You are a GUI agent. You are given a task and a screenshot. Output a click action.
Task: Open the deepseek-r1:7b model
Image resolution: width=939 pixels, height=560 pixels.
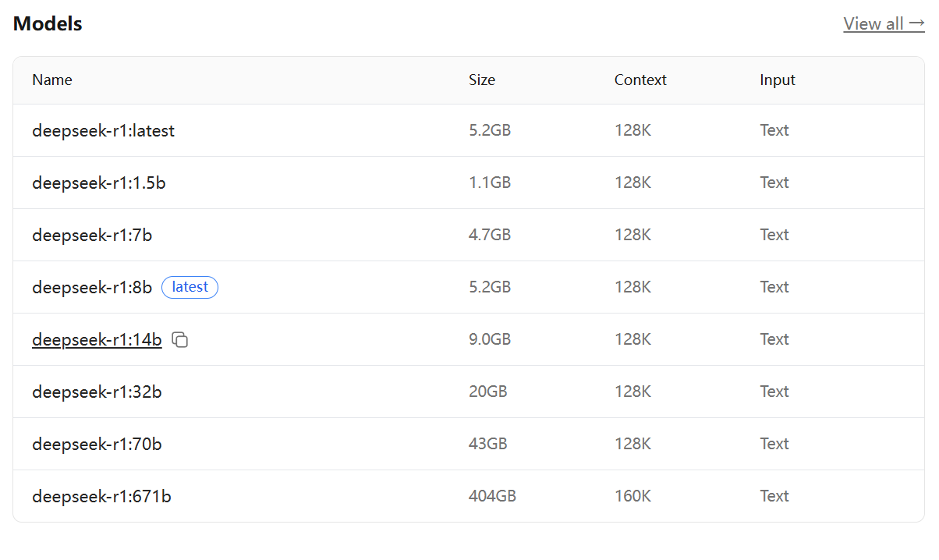(92, 236)
